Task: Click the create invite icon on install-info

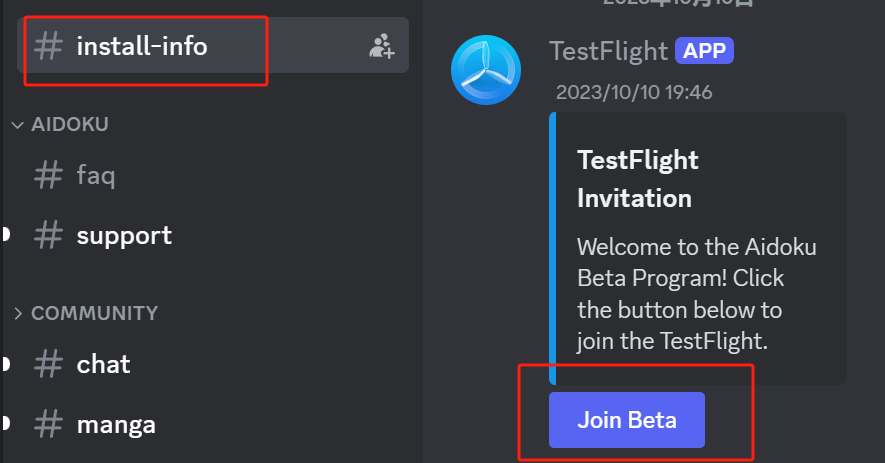Action: [x=382, y=46]
